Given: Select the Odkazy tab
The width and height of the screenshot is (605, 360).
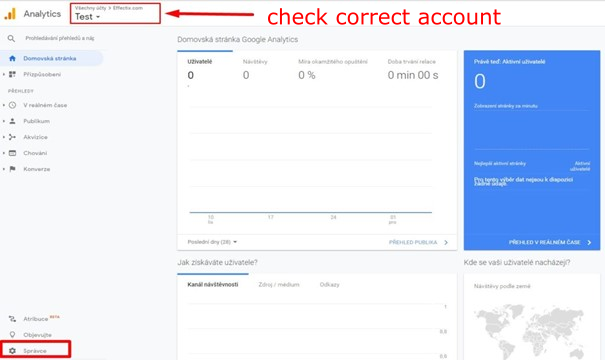Looking at the screenshot, I should [x=330, y=284].
